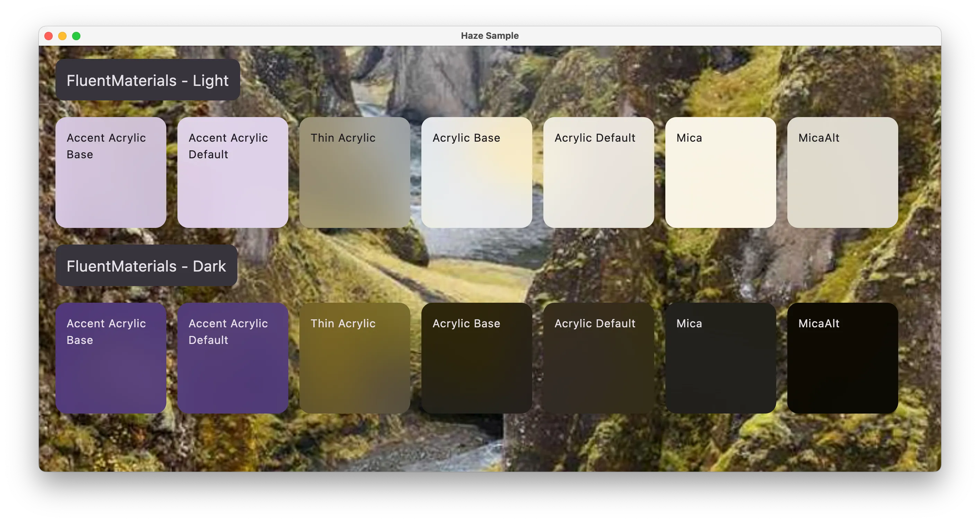Select the light Mica card
The width and height of the screenshot is (980, 523).
(x=720, y=172)
